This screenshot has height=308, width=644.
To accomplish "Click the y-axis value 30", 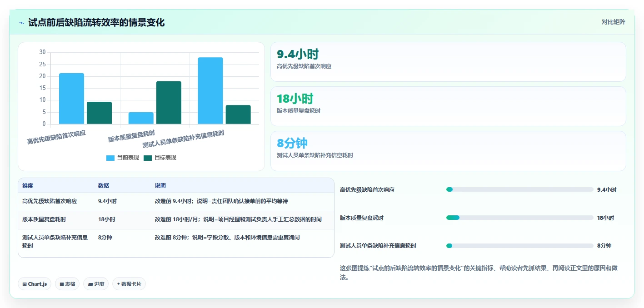I will (x=42, y=52).
